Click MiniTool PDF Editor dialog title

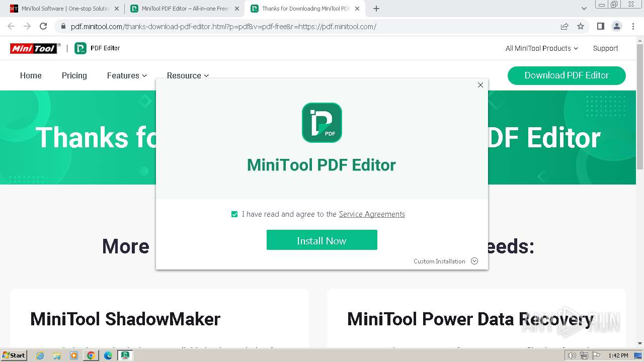321,165
